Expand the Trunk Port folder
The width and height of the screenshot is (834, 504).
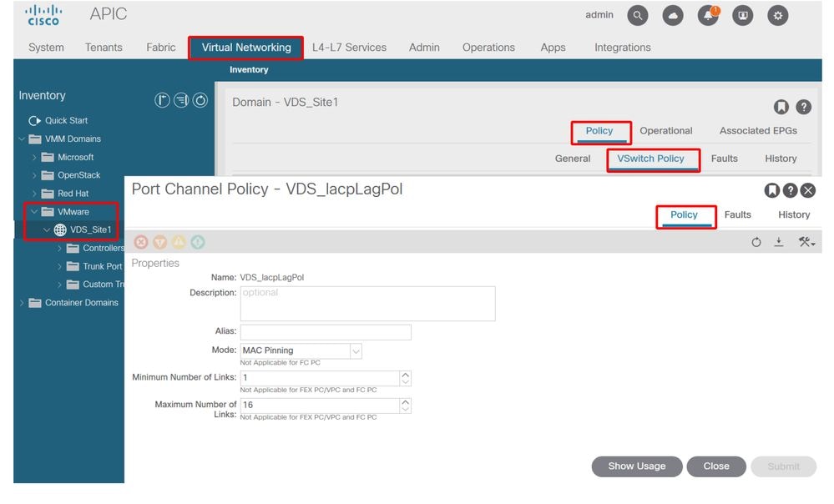[59, 266]
